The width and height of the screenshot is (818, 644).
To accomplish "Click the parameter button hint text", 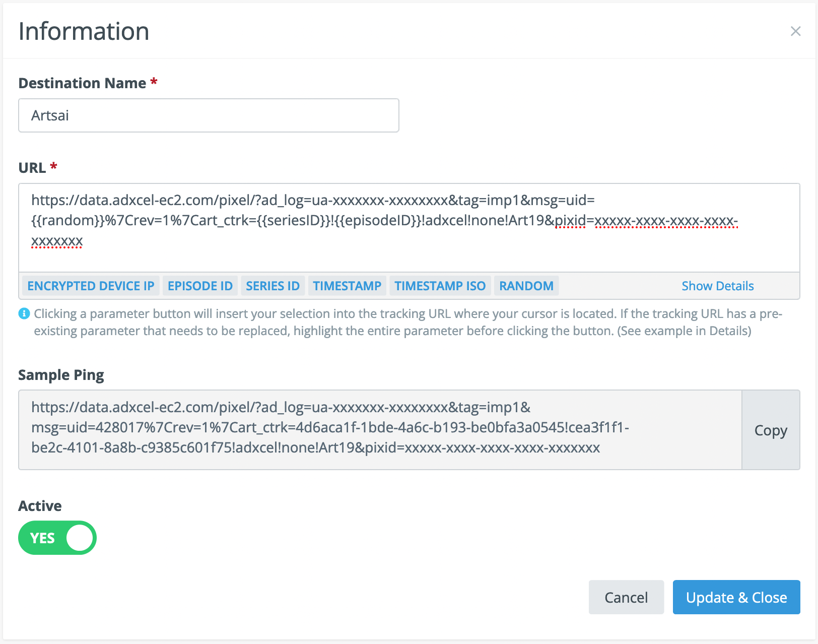I will click(408, 322).
